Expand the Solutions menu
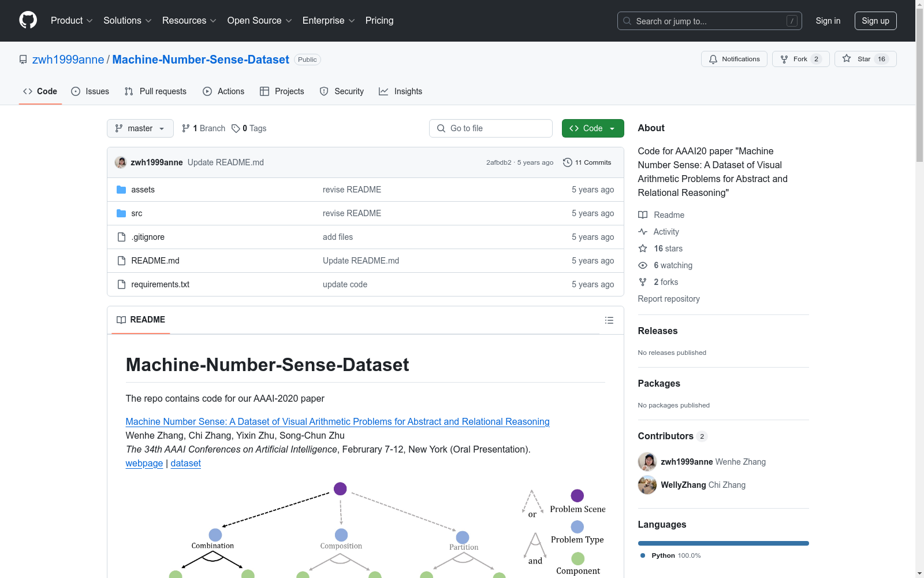 (128, 21)
